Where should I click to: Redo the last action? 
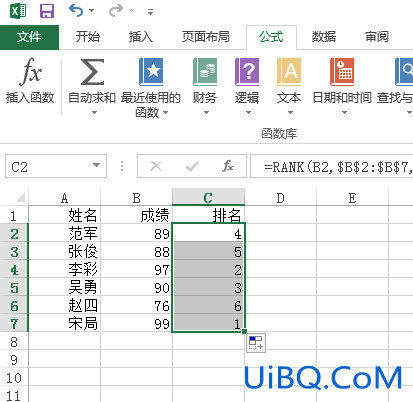(x=116, y=11)
